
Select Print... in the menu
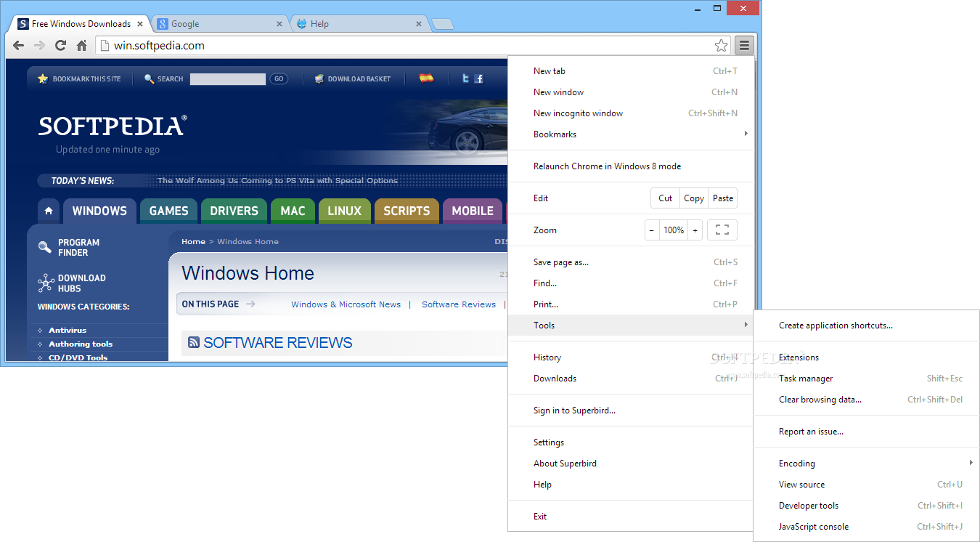(x=631, y=304)
